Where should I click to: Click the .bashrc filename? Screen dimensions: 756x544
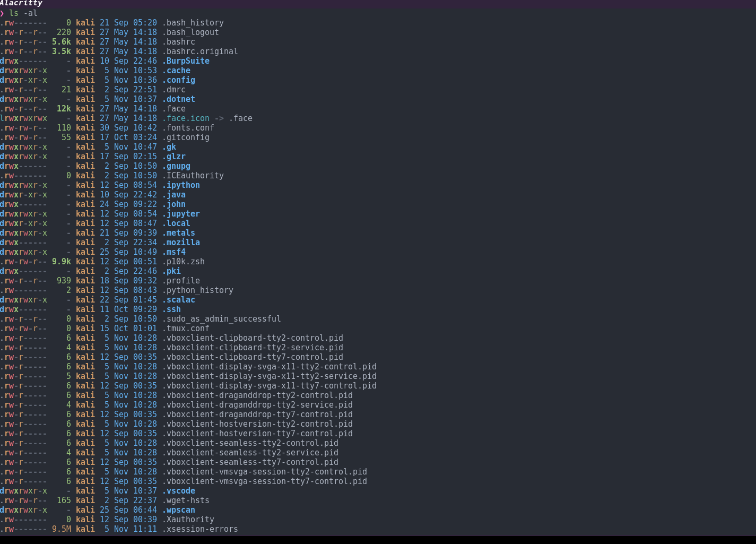(179, 42)
